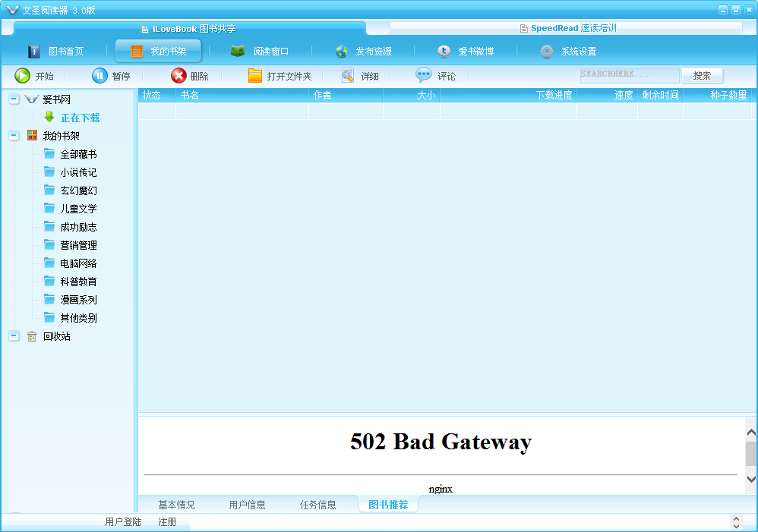Viewport: 758px width, 532px height.
Task: Click the 发布资源 globe icon
Action: (342, 51)
